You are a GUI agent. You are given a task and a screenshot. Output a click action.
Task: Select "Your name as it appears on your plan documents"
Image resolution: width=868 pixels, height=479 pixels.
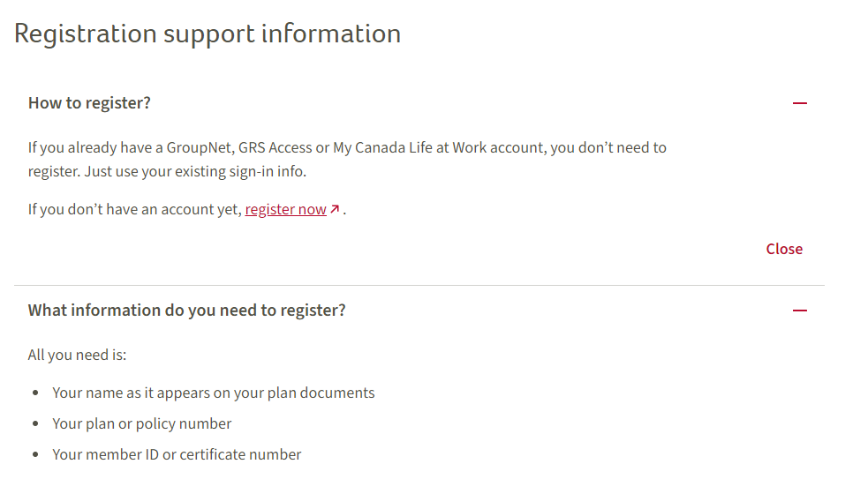(213, 393)
